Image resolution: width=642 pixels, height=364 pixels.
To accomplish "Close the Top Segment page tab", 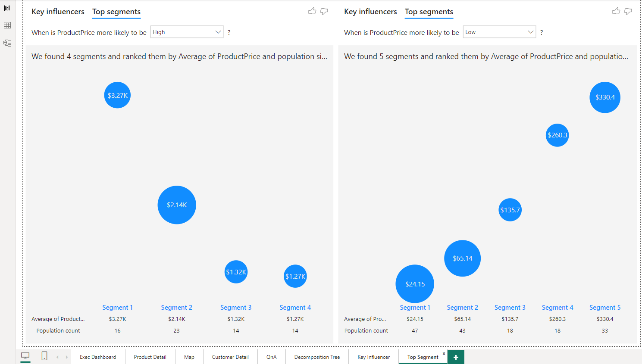I will click(444, 354).
